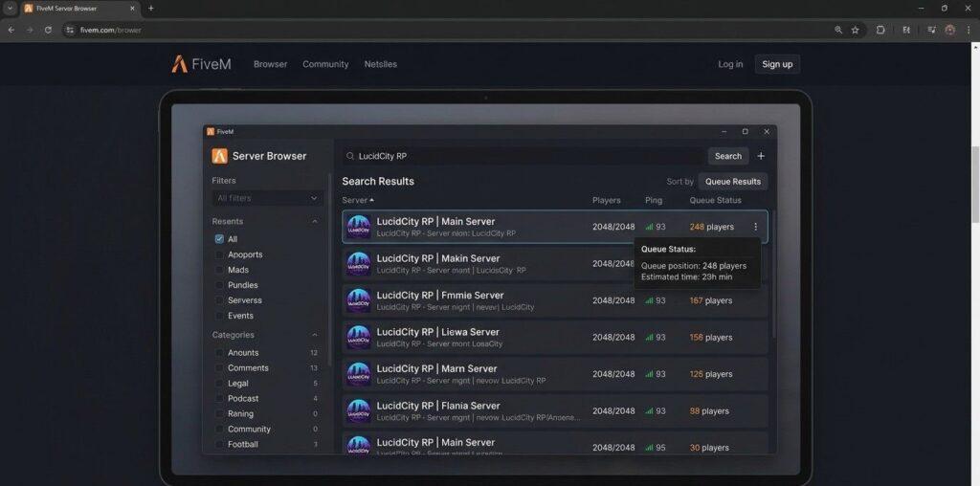Go back in Chrome

[11, 30]
